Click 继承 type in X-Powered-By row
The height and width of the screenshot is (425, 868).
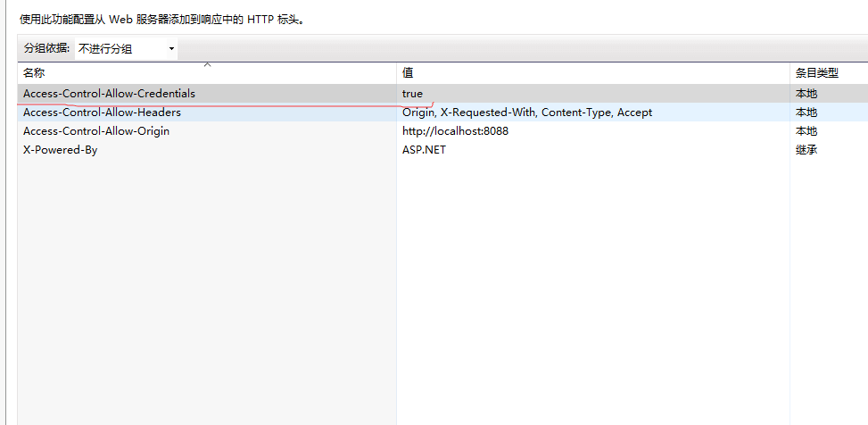[x=806, y=150]
